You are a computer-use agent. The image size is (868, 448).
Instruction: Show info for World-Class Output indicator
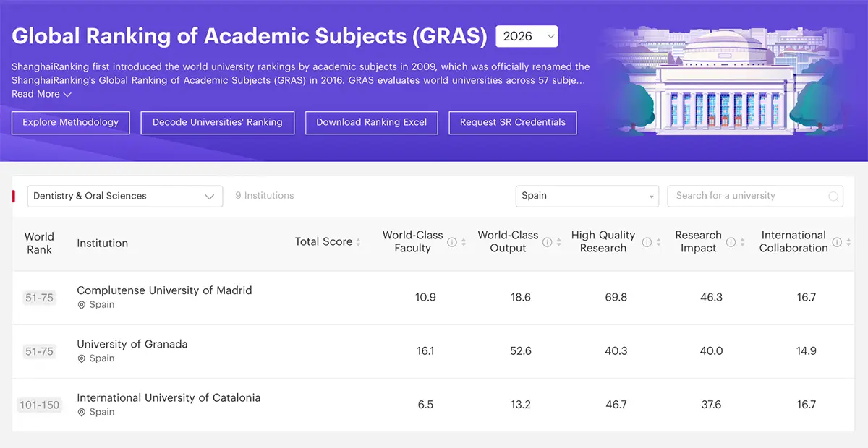coord(548,242)
